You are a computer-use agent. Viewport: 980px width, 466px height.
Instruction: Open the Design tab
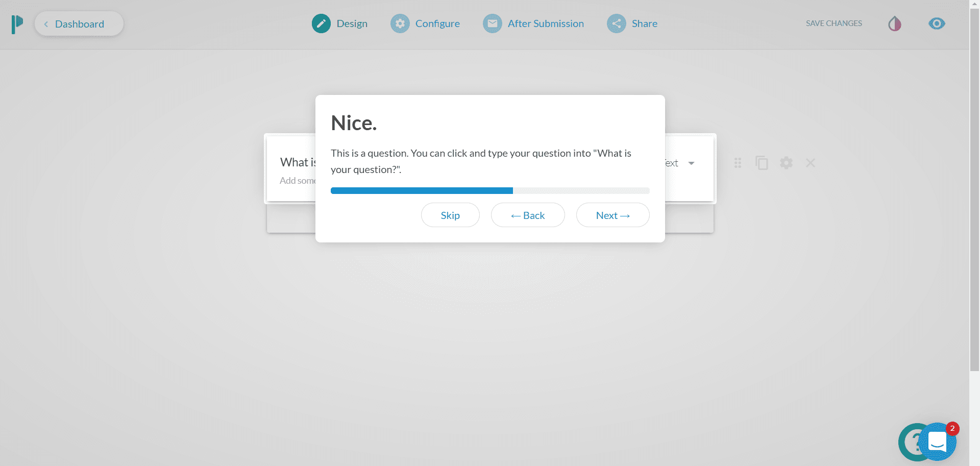pos(339,23)
